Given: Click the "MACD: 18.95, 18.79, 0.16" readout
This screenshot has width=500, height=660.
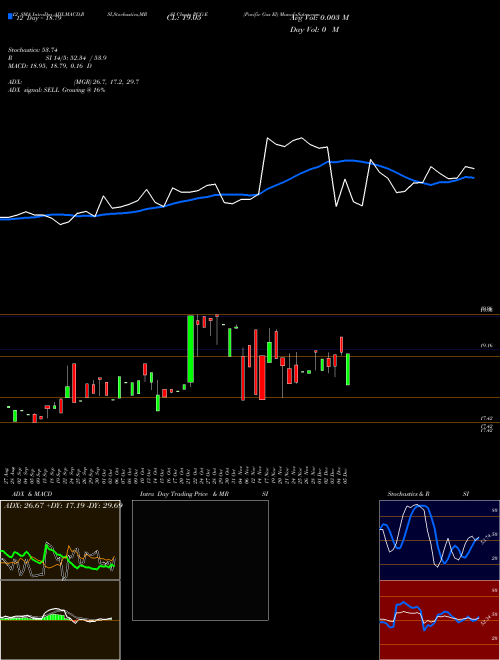Looking at the screenshot, I should (x=47, y=66).
